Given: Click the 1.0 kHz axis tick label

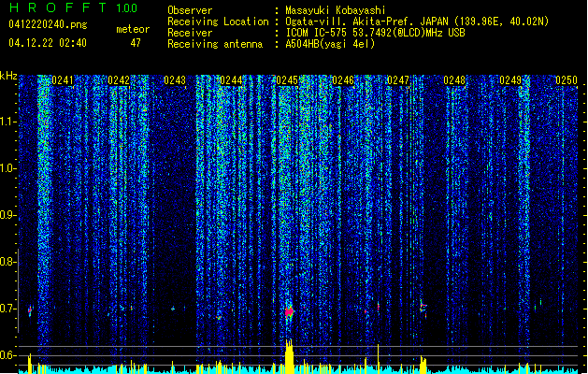Looking at the screenshot, I should [7, 168].
